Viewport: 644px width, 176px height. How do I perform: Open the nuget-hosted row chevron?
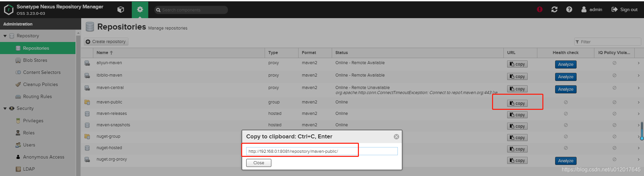point(639,148)
